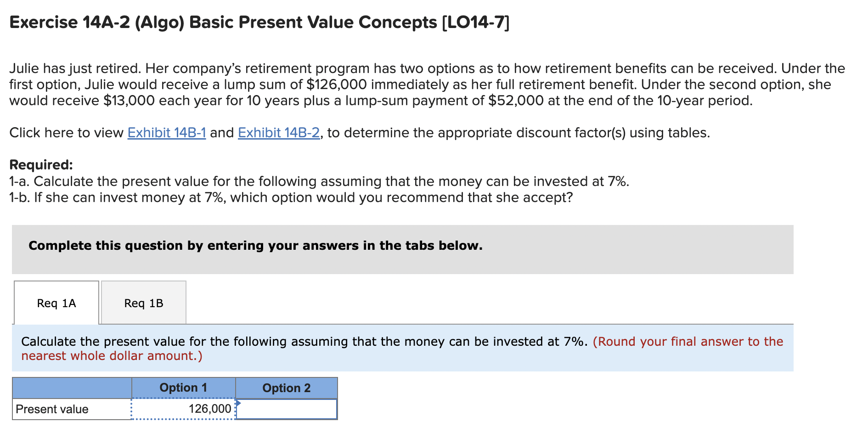The height and width of the screenshot is (427, 868).
Task: Click the Exhibit 14B-1 hyperlink text
Action: click(x=166, y=133)
